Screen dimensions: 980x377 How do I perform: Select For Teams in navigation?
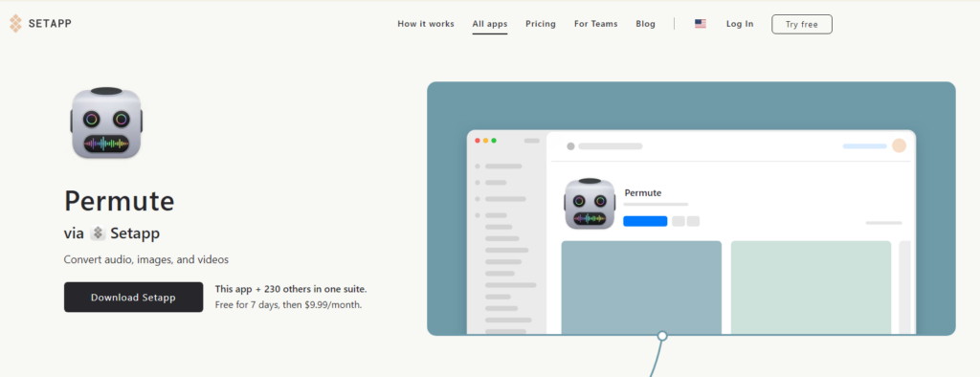pyautogui.click(x=595, y=24)
